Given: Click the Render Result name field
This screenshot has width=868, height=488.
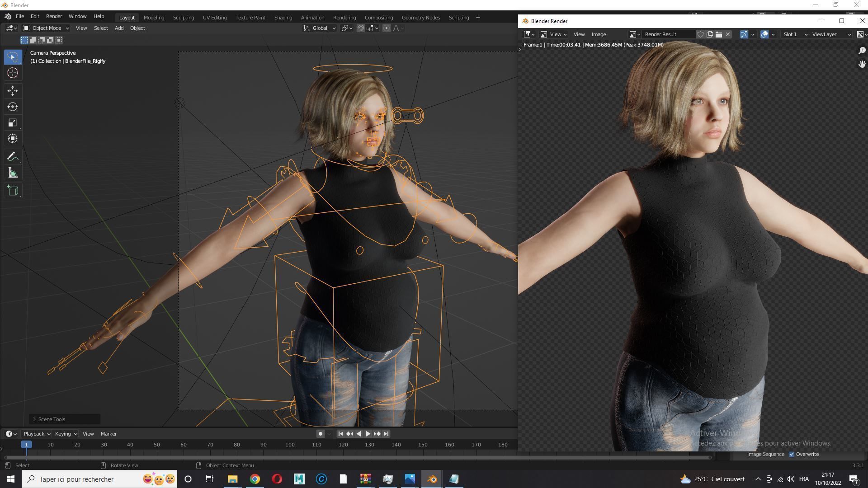Looking at the screenshot, I should pos(669,34).
